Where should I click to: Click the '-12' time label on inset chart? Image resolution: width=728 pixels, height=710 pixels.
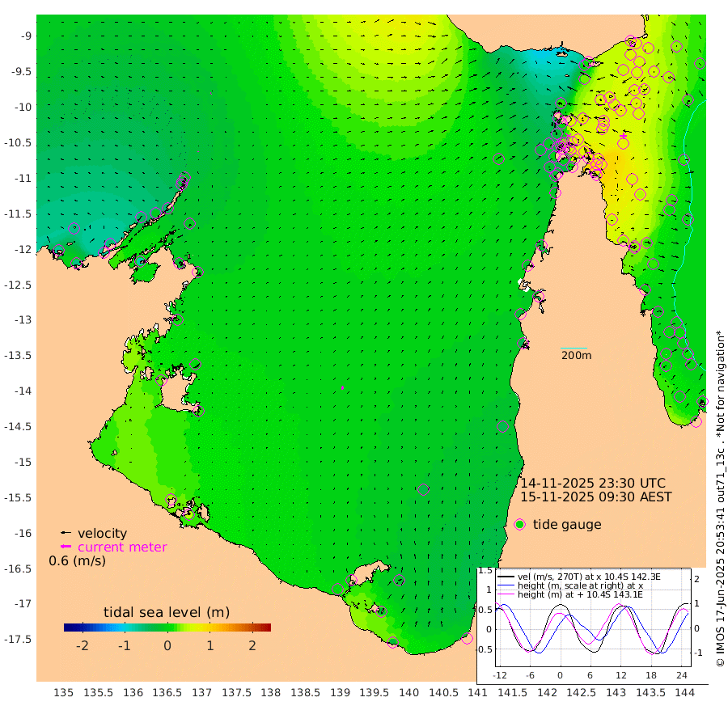click(500, 675)
